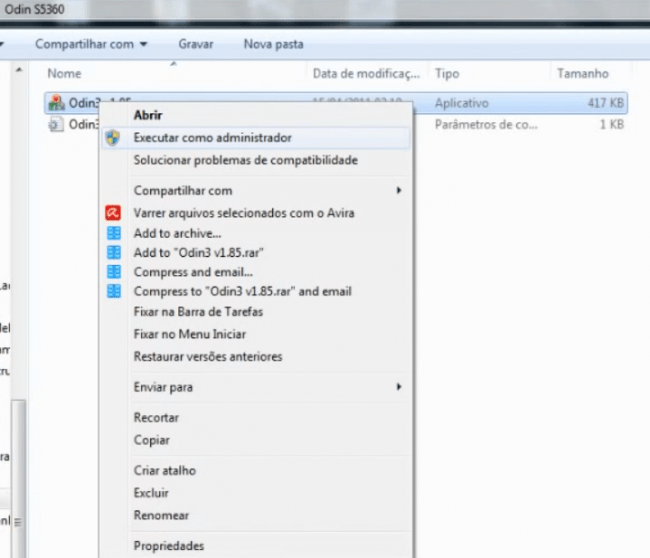Click the Odin3 application file icon
This screenshot has width=650, height=558.
57,103
